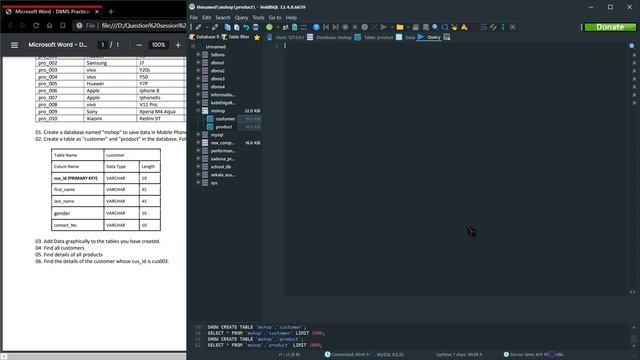The width and height of the screenshot is (640, 360).
Task: Click the PDF page number field
Action: coord(103,45)
